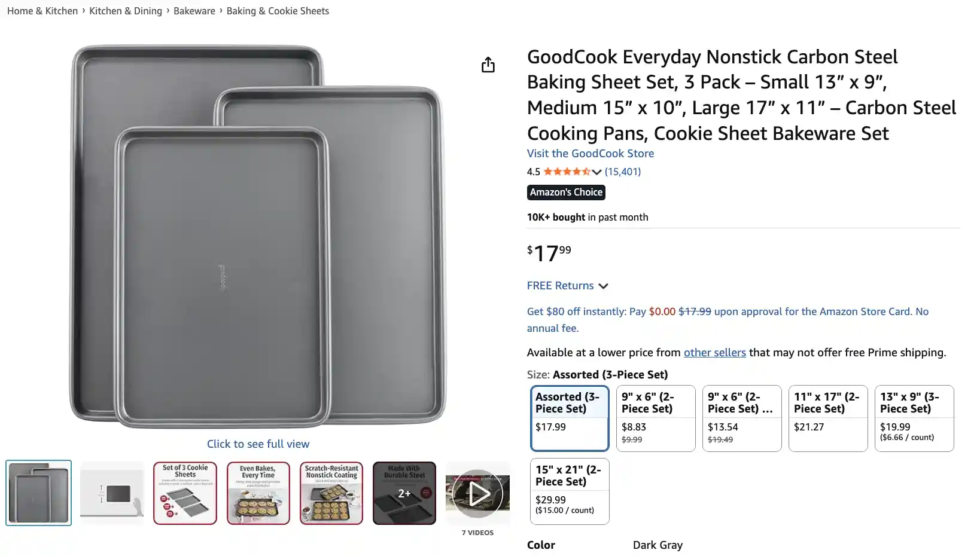
Task: Pick the 11" x 17" (2-Piece Set) size
Action: click(827, 418)
